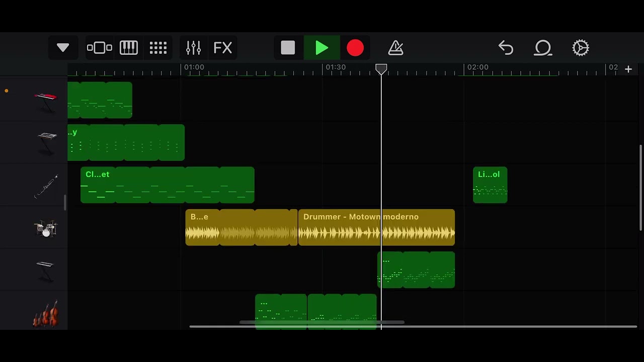Click the horizontal timeline scrollbar
The height and width of the screenshot is (362, 644).
coord(413,326)
